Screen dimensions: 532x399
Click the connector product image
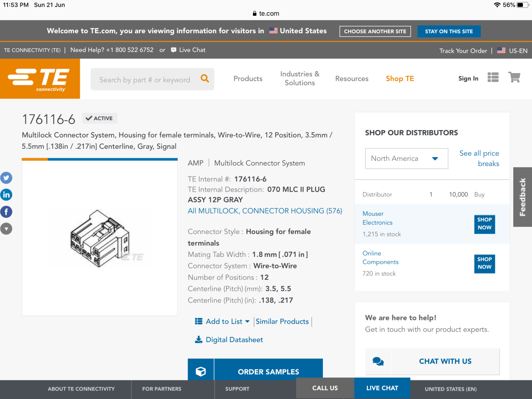click(100, 238)
